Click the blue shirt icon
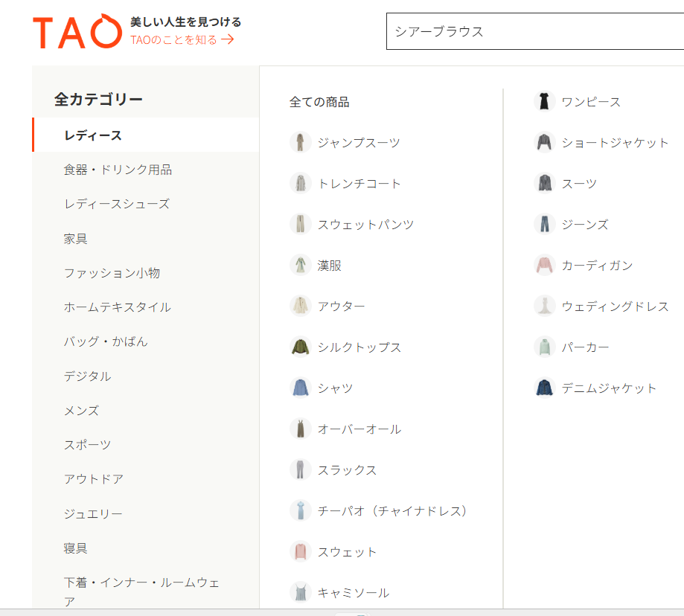The image size is (684, 616). (300, 388)
